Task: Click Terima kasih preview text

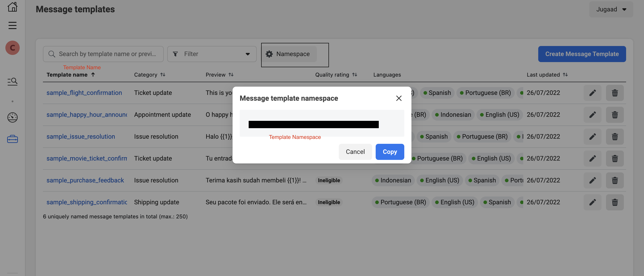Action: (x=256, y=180)
